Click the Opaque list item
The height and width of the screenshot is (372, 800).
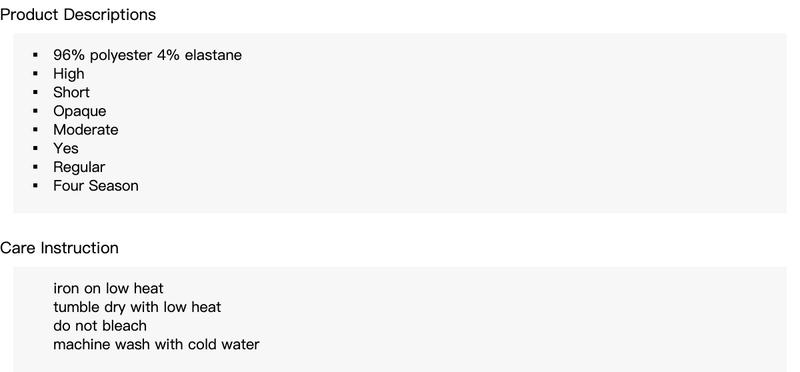(80, 111)
